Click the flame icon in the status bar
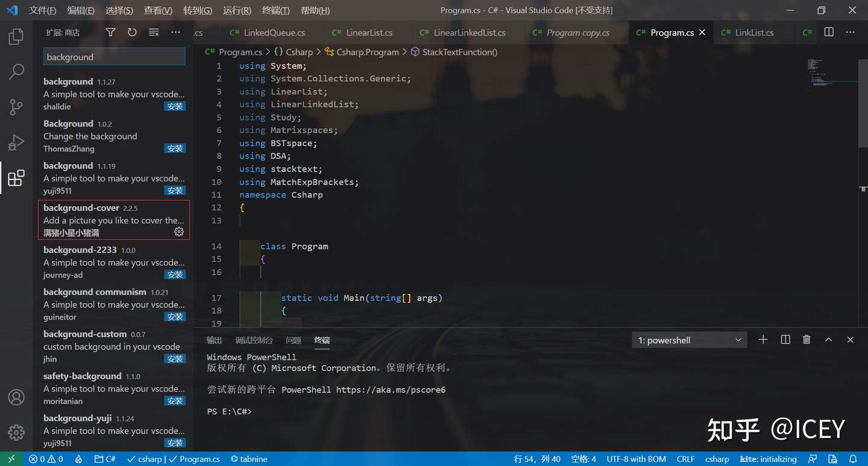This screenshot has width=868, height=466. click(x=78, y=459)
